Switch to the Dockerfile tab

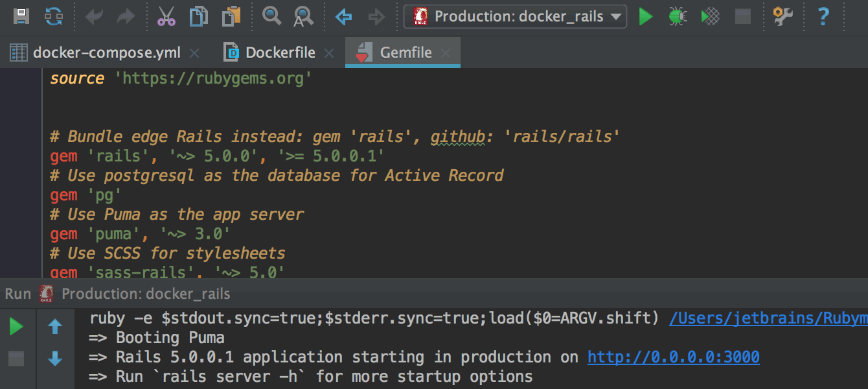(x=280, y=53)
